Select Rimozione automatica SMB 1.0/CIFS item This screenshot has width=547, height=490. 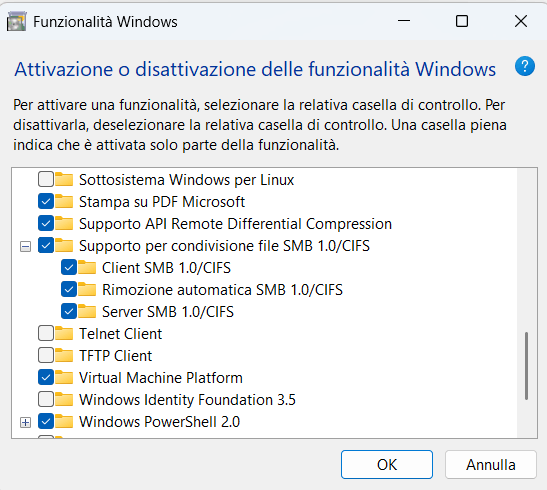[x=222, y=290]
